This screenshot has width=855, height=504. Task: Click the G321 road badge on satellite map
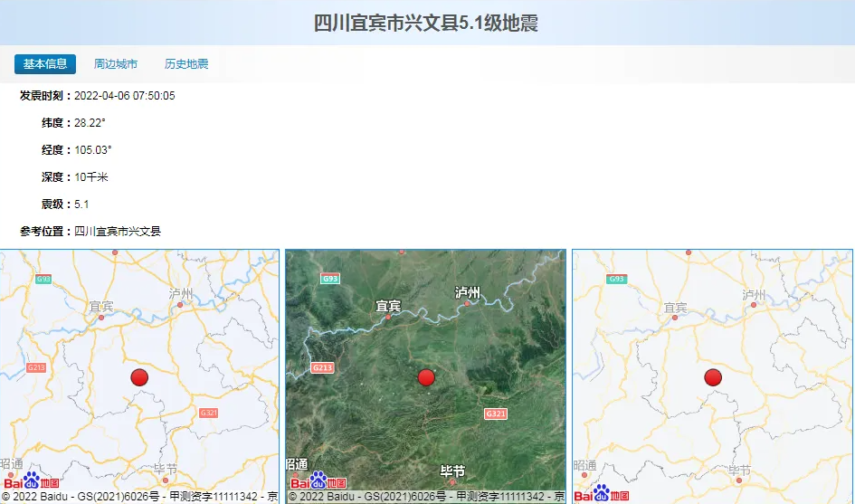pos(496,414)
